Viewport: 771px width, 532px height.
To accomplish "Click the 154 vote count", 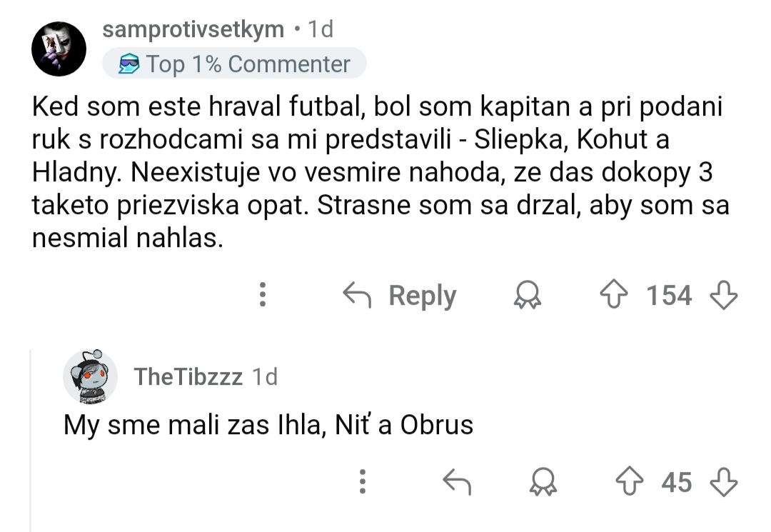I will click(x=669, y=295).
